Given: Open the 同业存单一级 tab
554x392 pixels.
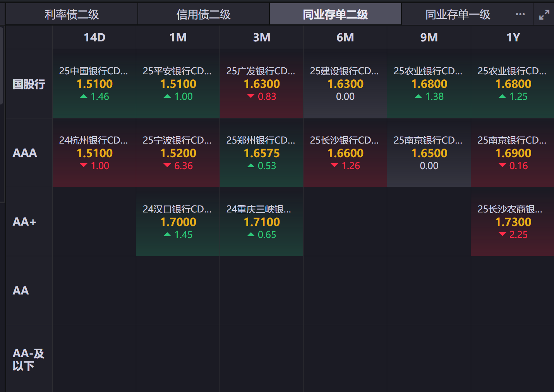Looking at the screenshot, I should [458, 15].
